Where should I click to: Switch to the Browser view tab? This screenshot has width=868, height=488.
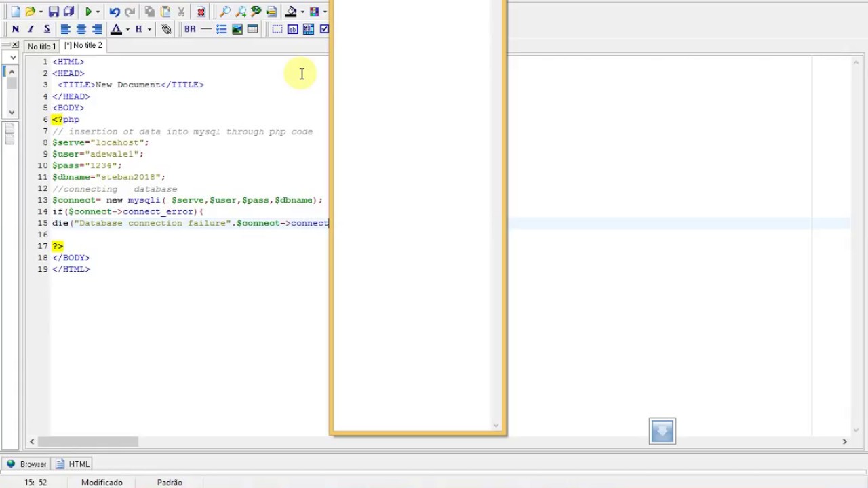tap(26, 464)
